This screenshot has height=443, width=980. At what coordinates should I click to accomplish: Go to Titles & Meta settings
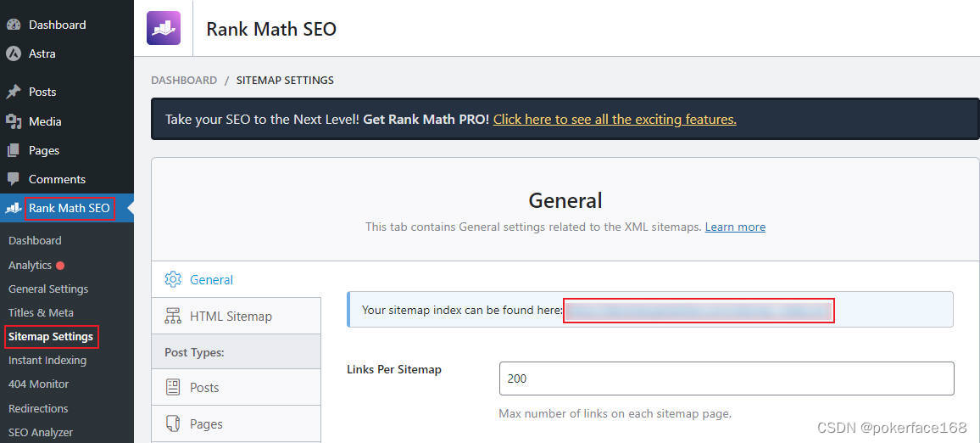(x=41, y=312)
